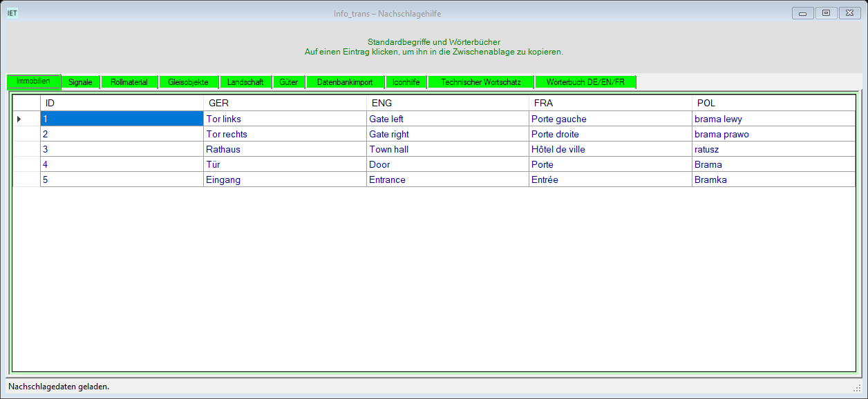Screen dimensions: 868x399
Task: Open the Technischer Wortschatz tab
Action: 481,82
